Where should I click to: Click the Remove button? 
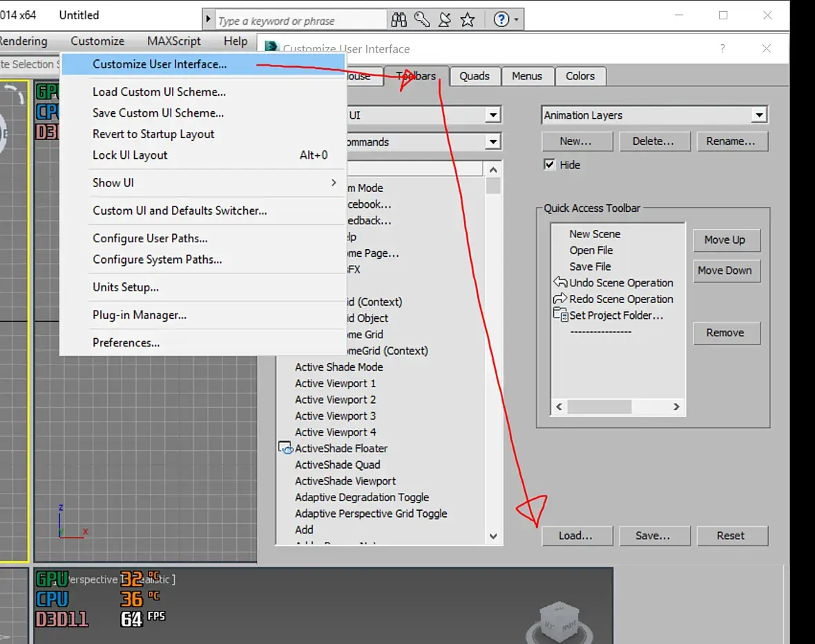727,333
